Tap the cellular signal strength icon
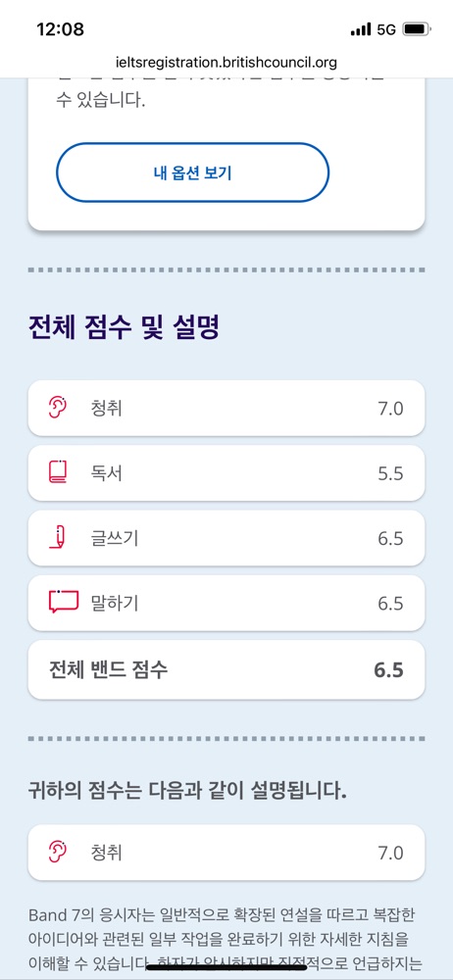453x980 pixels. [x=361, y=29]
